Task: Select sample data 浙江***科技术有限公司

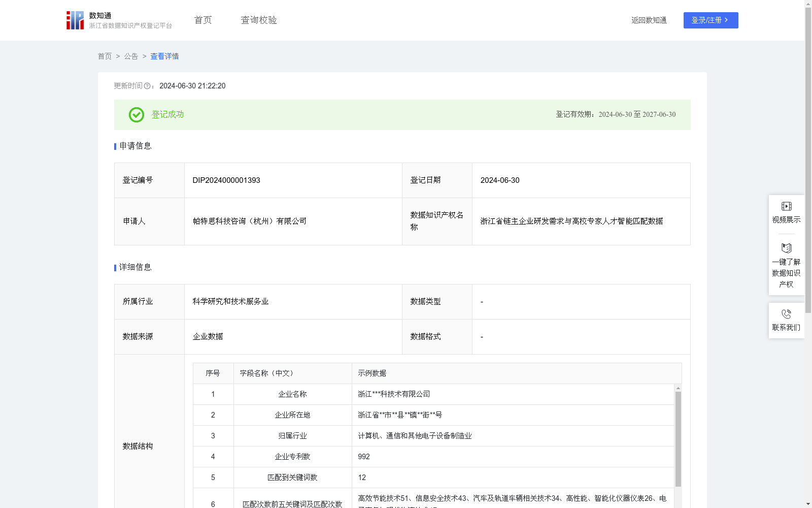Action: click(x=394, y=394)
